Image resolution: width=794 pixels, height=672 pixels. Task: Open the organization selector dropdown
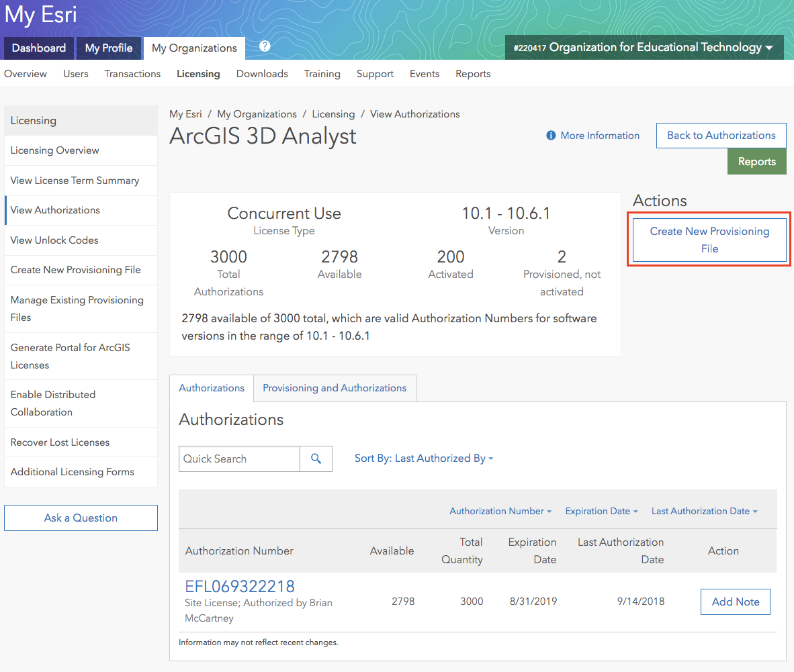coord(644,48)
